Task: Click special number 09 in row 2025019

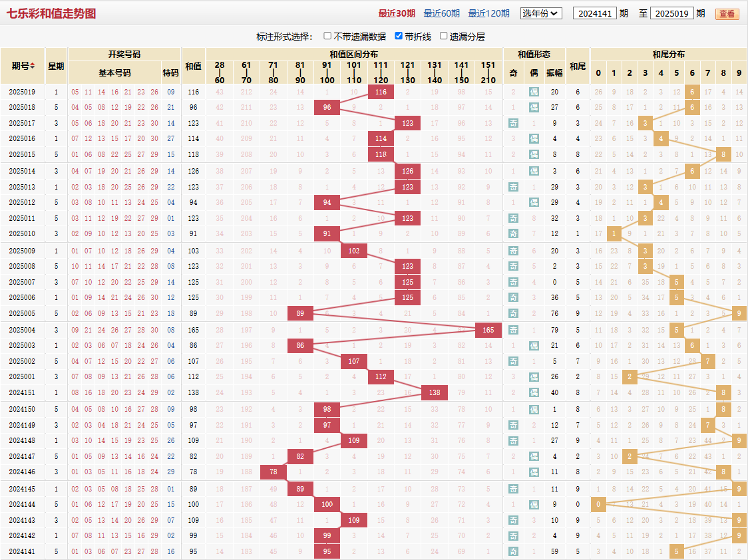Action: point(171,92)
